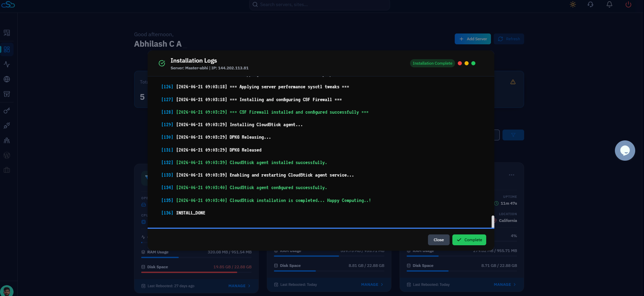Open the globe sidebar icon
The width and height of the screenshot is (644, 296).
[7, 79]
